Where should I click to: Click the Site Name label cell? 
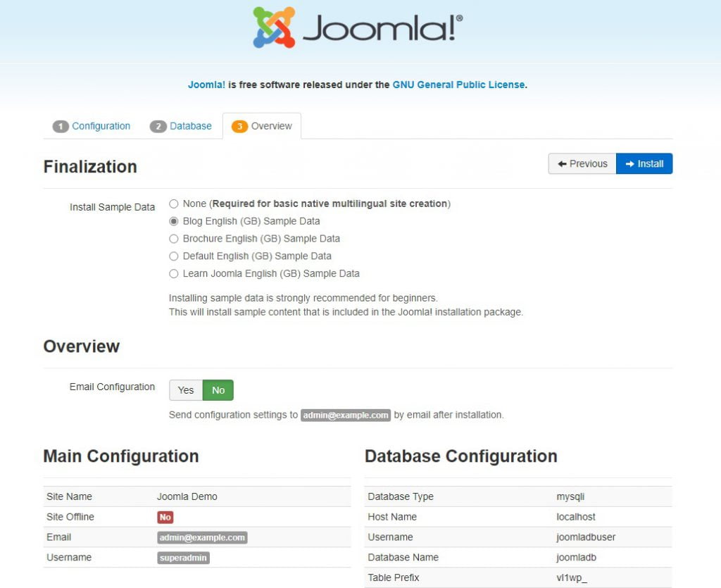click(x=69, y=496)
